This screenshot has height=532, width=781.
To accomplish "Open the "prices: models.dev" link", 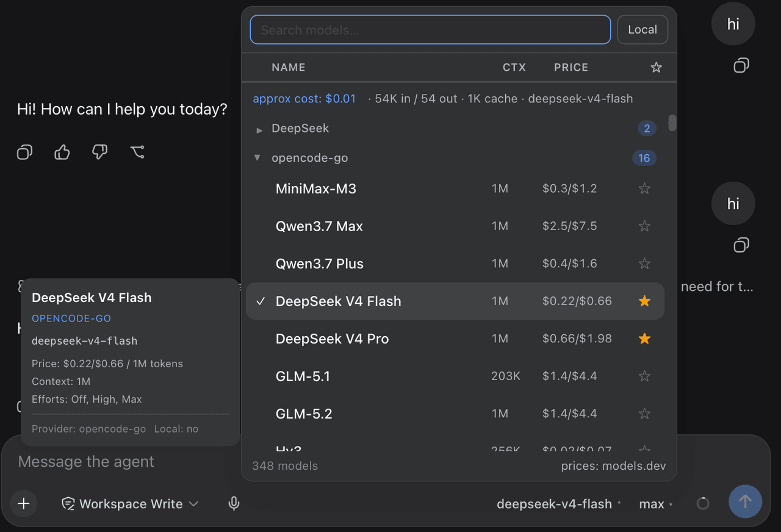I will (614, 466).
